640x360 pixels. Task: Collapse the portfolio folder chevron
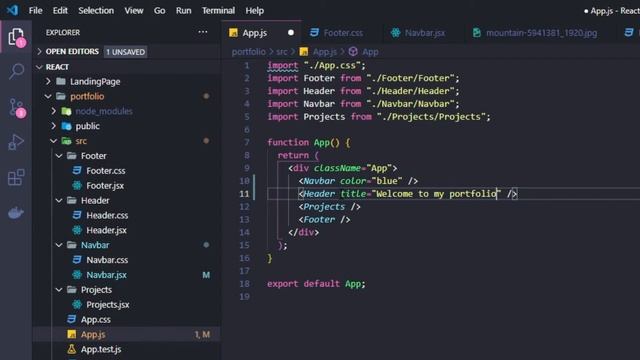48,96
